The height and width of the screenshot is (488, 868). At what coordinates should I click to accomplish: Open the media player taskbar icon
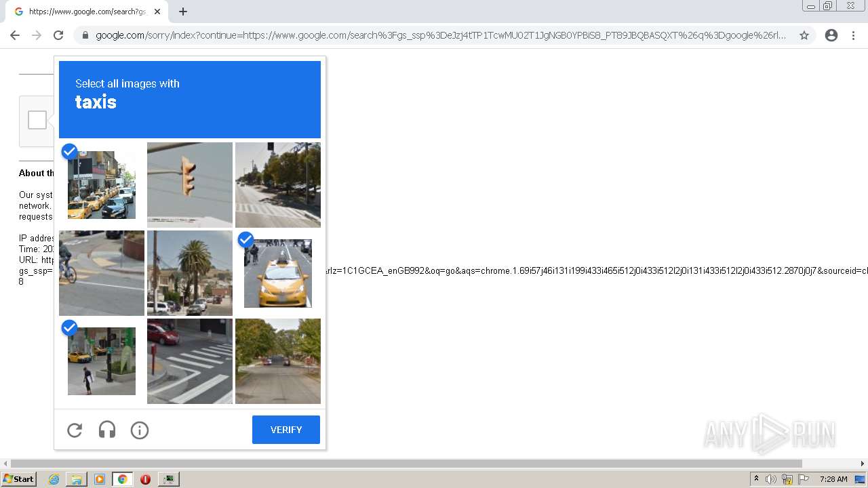click(x=100, y=479)
